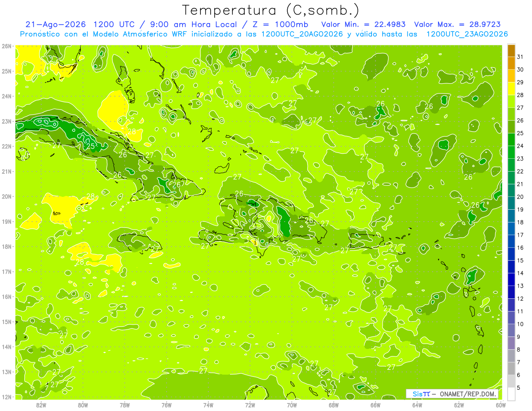Click the legend value label "25" on the color bar

tap(520, 133)
